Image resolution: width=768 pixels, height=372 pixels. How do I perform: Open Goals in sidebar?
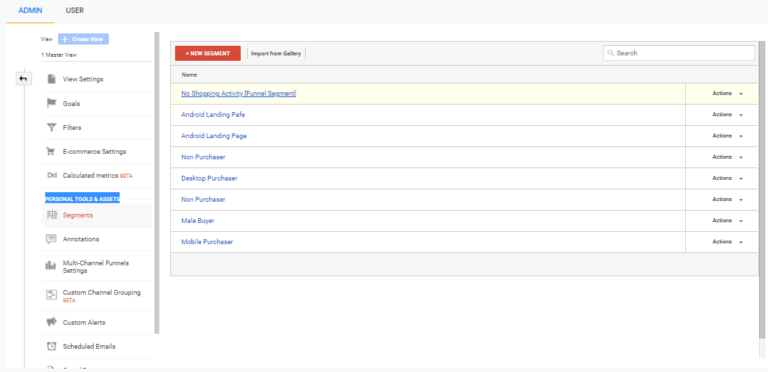coord(72,104)
